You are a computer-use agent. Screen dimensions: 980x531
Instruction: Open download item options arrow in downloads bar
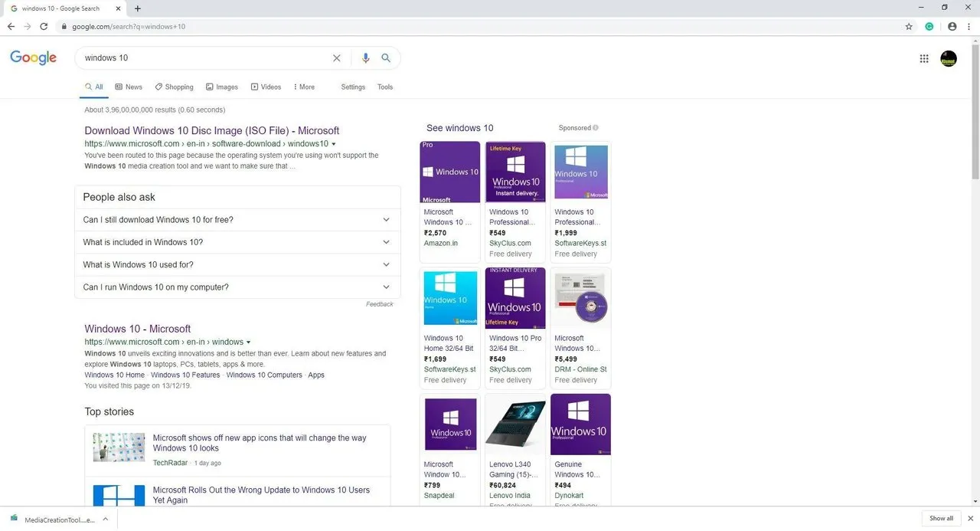106,519
